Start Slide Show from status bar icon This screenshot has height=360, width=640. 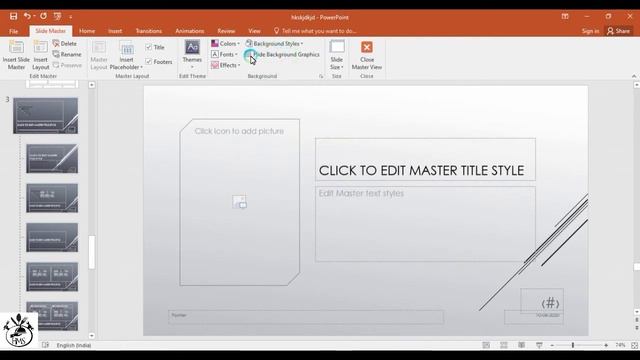coord(539,345)
